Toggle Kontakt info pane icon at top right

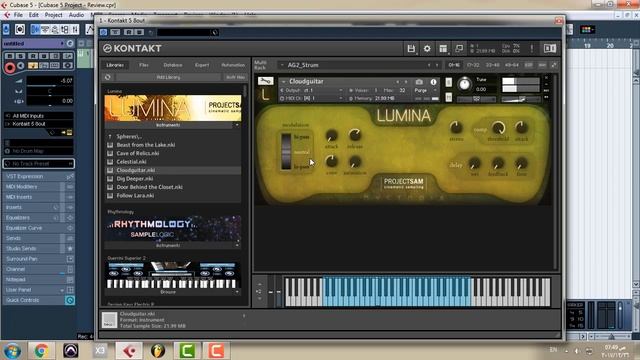point(550,49)
